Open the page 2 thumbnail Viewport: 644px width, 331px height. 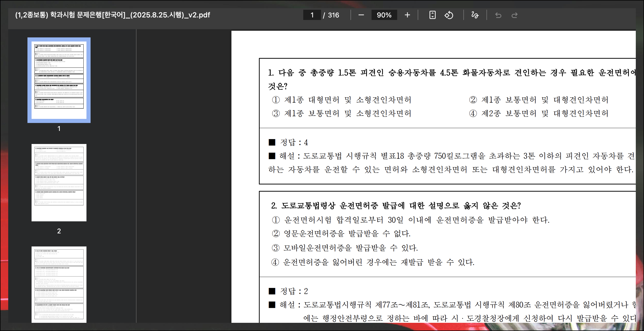pyautogui.click(x=59, y=182)
